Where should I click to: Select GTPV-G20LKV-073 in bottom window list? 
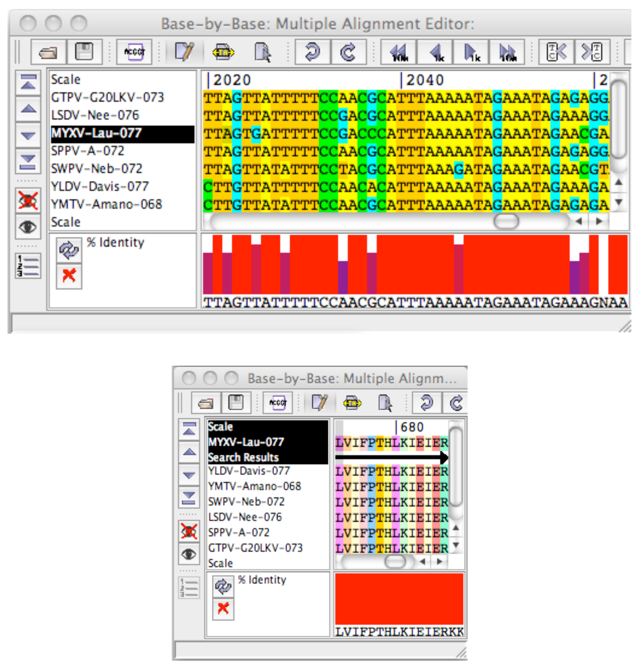pyautogui.click(x=255, y=548)
